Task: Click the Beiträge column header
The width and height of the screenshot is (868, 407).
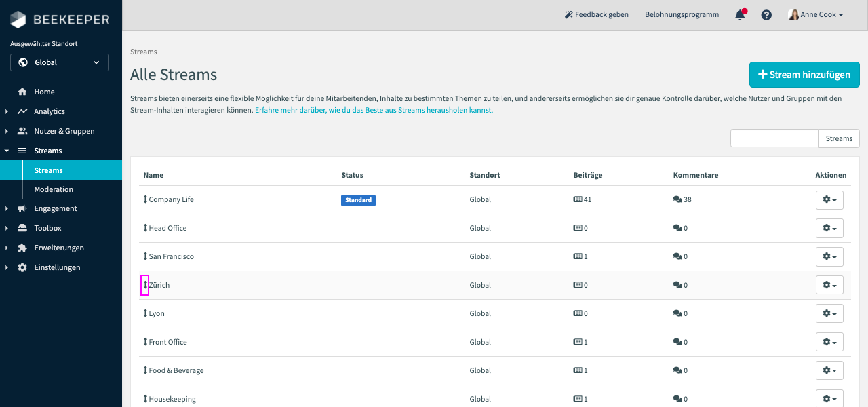Action: tap(588, 175)
